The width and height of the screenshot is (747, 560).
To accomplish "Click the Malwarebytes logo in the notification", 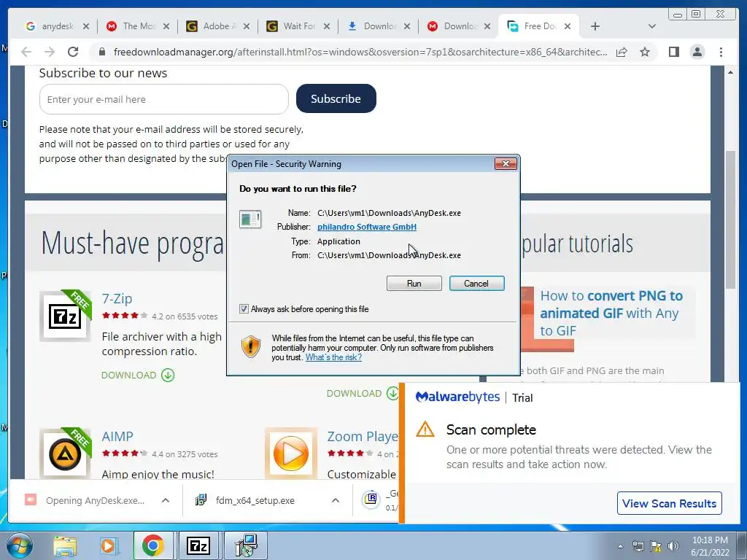I will [458, 397].
